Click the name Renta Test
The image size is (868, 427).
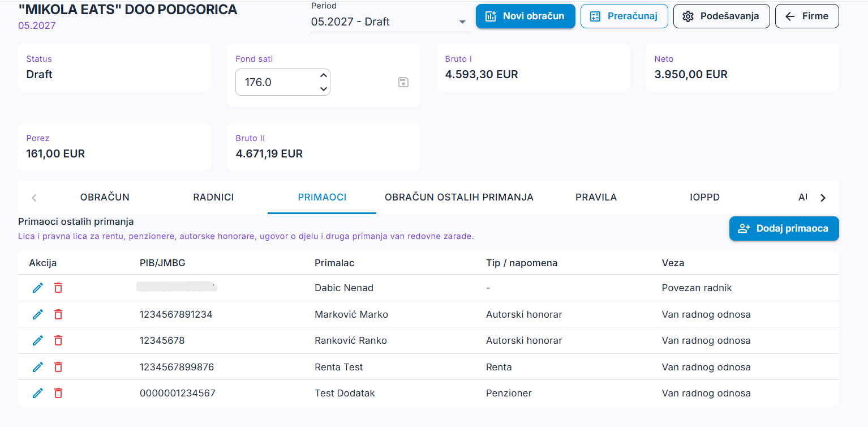pos(339,367)
